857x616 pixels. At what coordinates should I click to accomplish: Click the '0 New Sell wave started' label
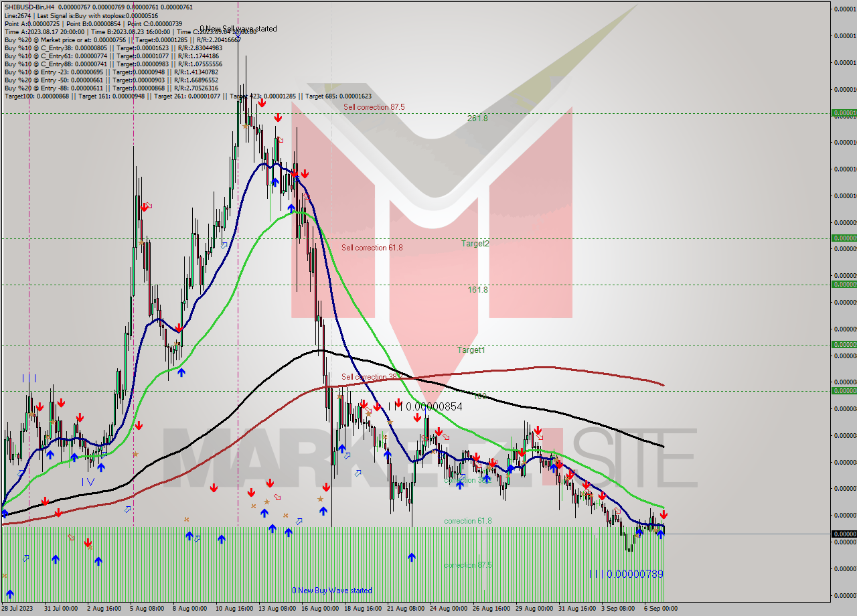pos(238,29)
